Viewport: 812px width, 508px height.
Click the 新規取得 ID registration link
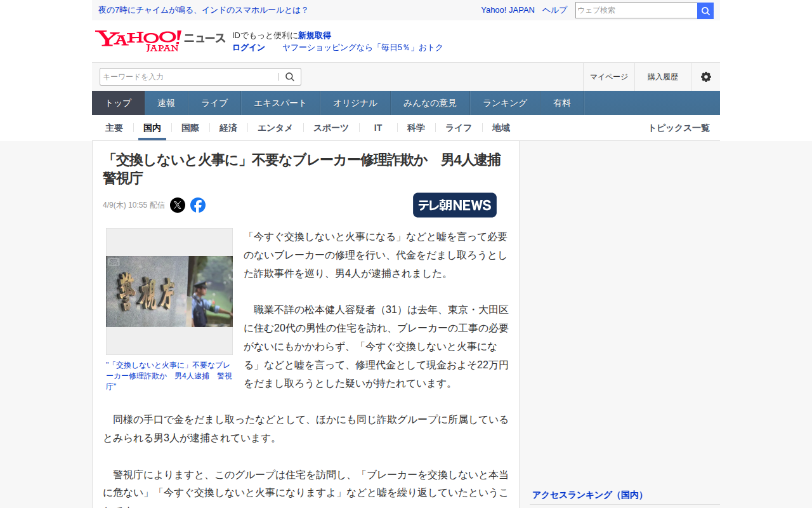[315, 36]
